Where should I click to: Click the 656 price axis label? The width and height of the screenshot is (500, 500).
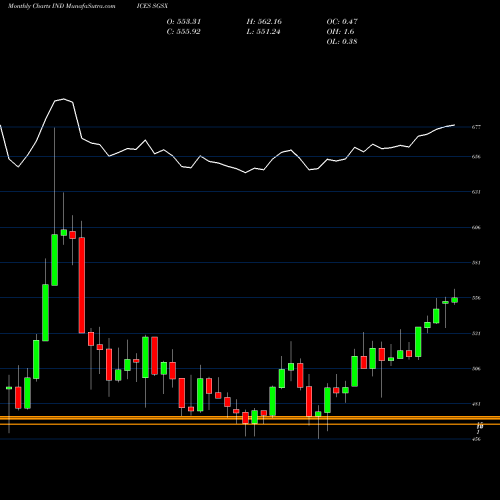click(x=476, y=157)
